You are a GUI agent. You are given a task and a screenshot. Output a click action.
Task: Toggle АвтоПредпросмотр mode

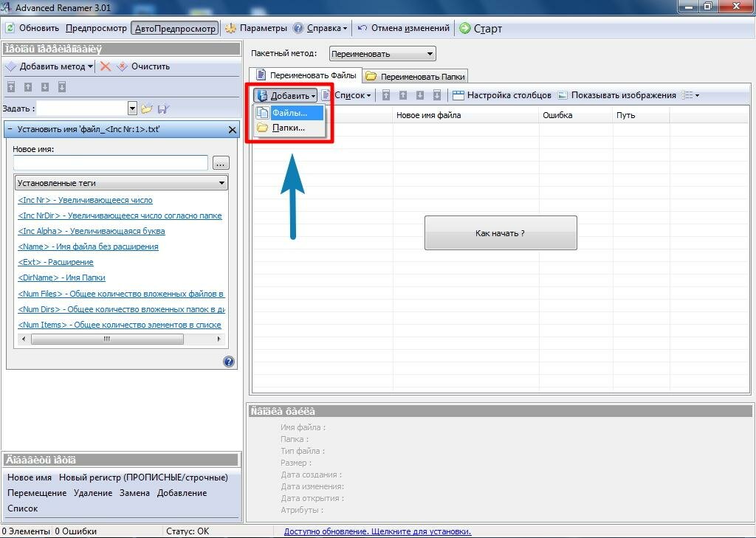(x=176, y=28)
